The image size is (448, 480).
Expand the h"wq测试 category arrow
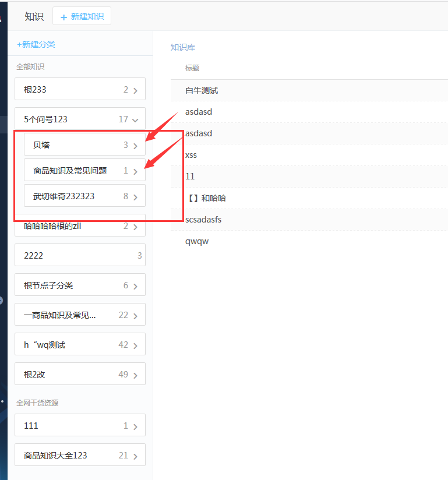click(135, 345)
